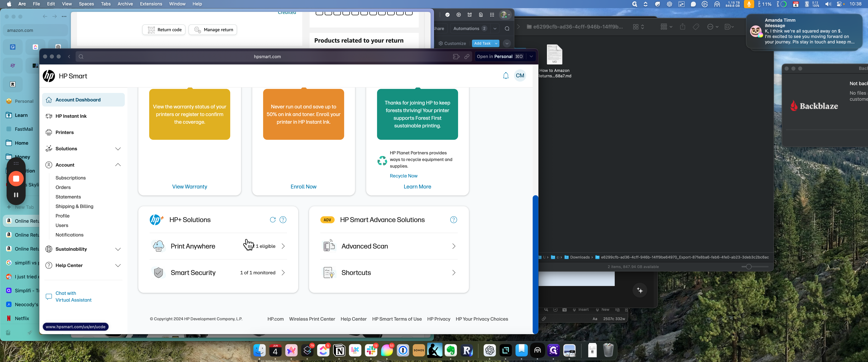
Task: Open ChatGPT from the Dock
Action: pyautogui.click(x=490, y=350)
